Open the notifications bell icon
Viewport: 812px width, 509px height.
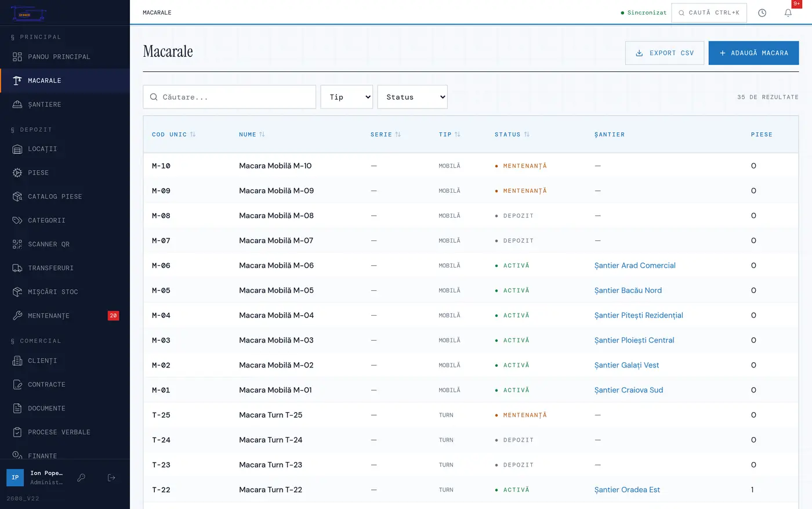click(x=788, y=13)
